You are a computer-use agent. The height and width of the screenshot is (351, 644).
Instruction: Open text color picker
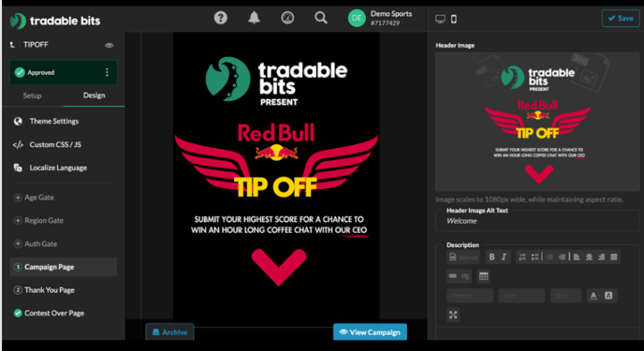click(x=593, y=296)
